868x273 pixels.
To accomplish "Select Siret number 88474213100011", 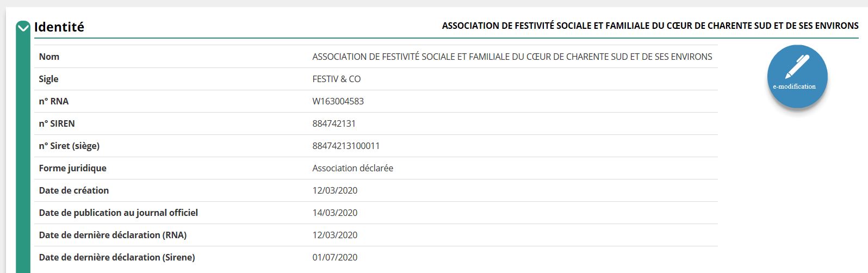I will click(x=346, y=146).
